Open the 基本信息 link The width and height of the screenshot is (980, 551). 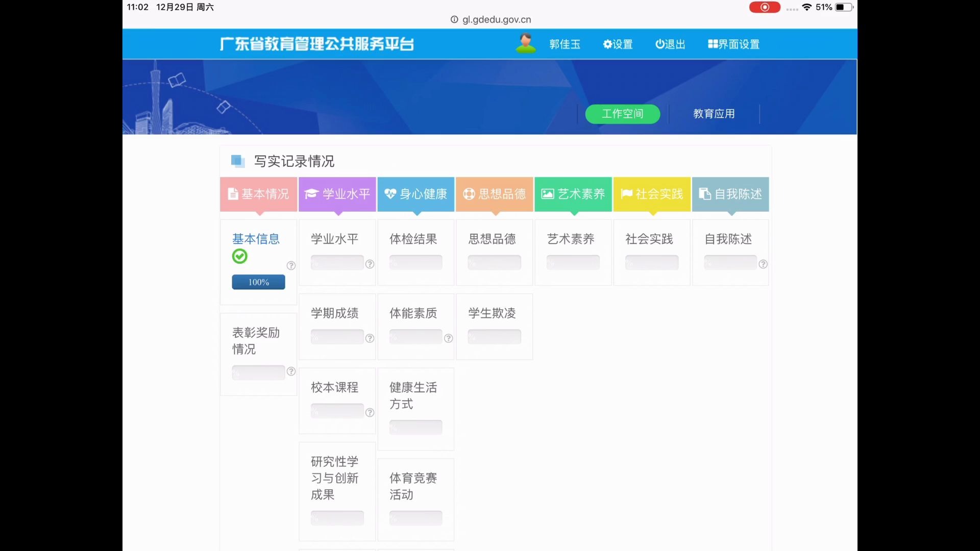pyautogui.click(x=256, y=239)
